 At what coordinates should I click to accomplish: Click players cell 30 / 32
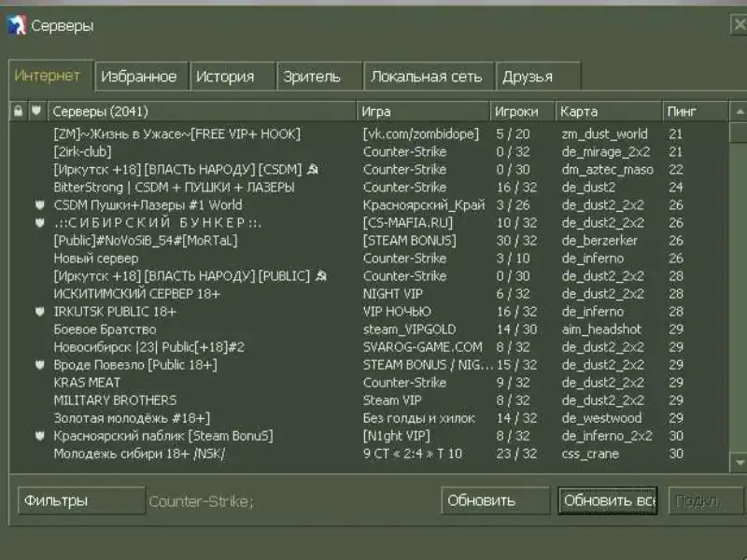click(x=516, y=241)
